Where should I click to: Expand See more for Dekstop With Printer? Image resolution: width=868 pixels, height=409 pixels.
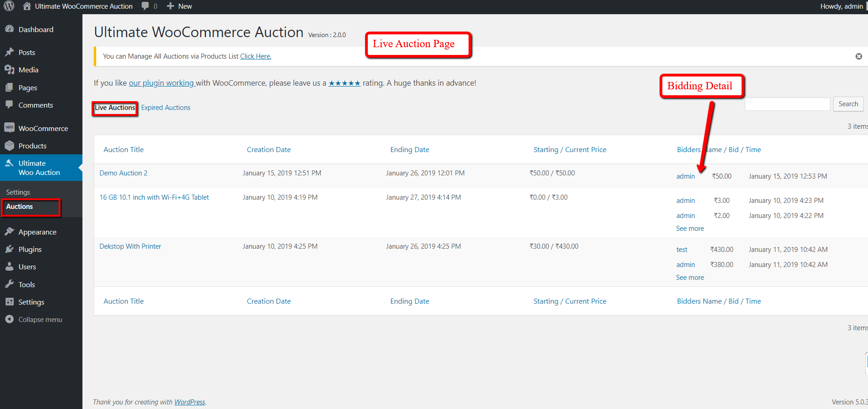(x=690, y=278)
